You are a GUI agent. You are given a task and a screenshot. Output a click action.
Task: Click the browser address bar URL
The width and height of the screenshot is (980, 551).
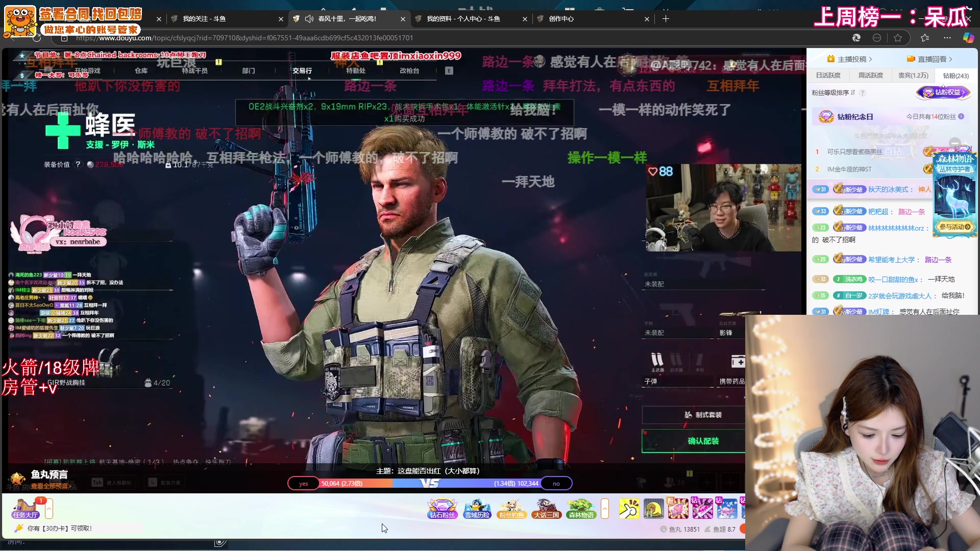pyautogui.click(x=244, y=38)
